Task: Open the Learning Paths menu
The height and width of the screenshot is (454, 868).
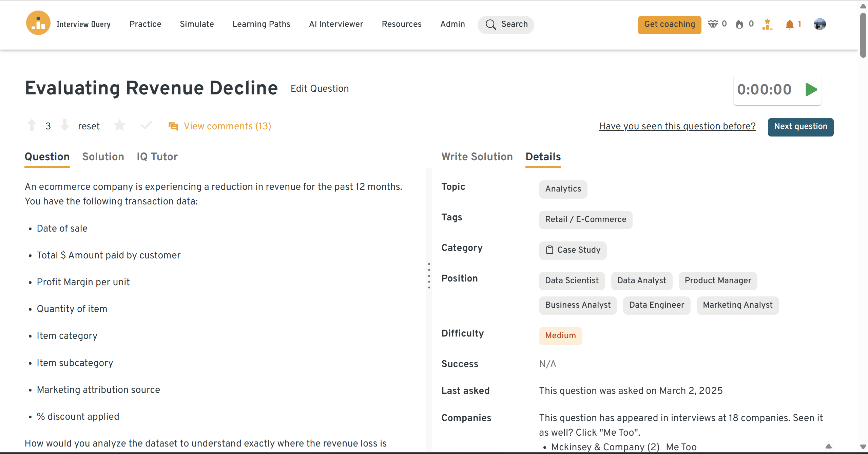Action: pyautogui.click(x=261, y=24)
